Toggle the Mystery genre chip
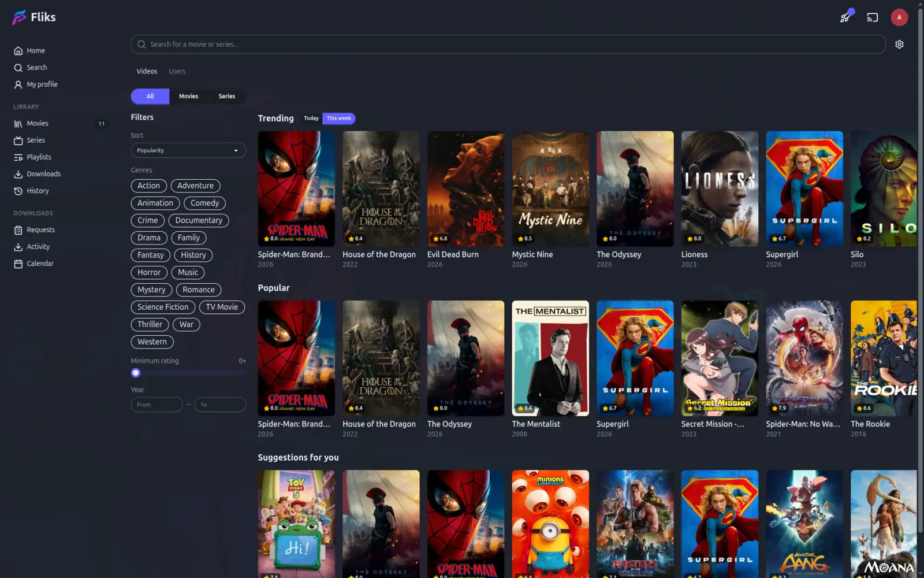The height and width of the screenshot is (578, 924). (x=151, y=290)
